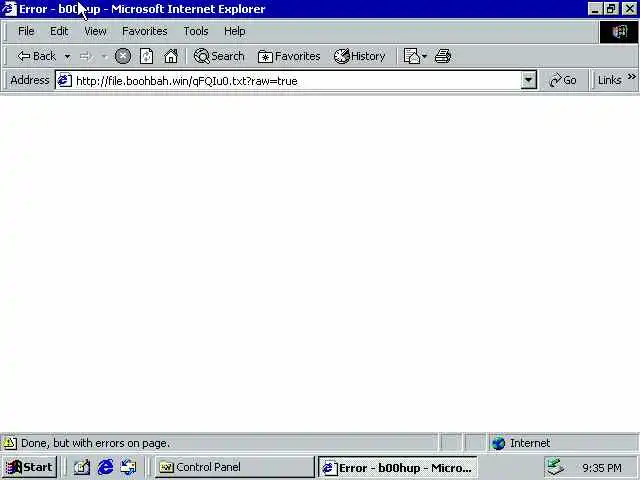
Task: Open the Favorites pane from toolbar
Action: click(x=289, y=56)
